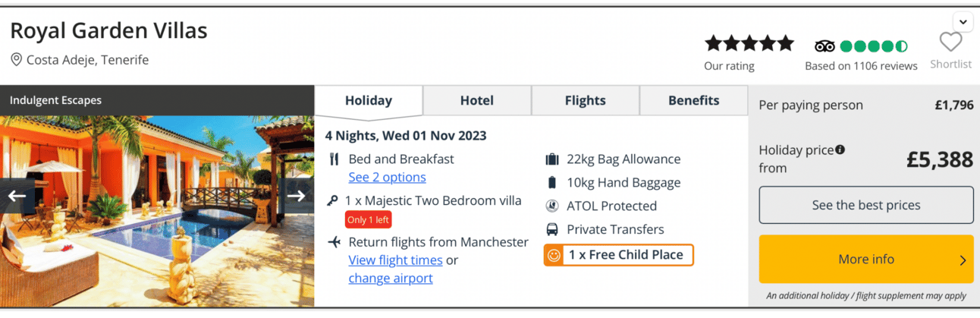Follow the View flight times link
Image resolution: width=980 pixels, height=318 pixels.
point(395,260)
